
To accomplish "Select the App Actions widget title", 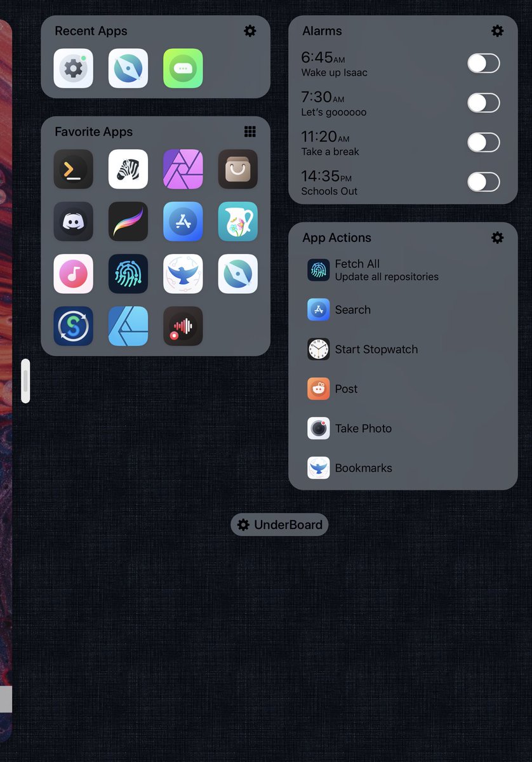I will click(336, 237).
